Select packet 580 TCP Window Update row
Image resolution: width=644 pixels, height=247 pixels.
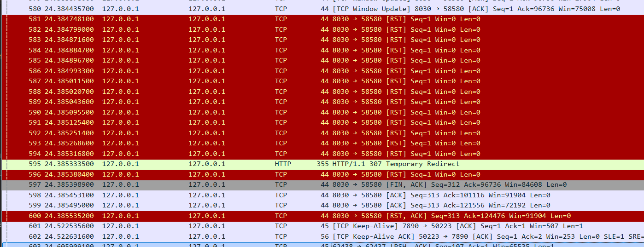click(322, 9)
